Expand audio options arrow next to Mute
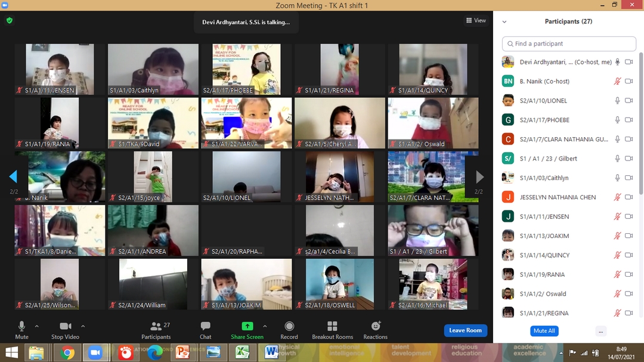The image size is (644, 362). (x=37, y=326)
